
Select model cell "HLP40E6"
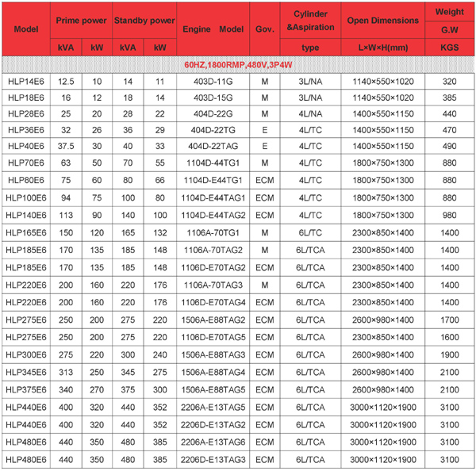[26, 146]
